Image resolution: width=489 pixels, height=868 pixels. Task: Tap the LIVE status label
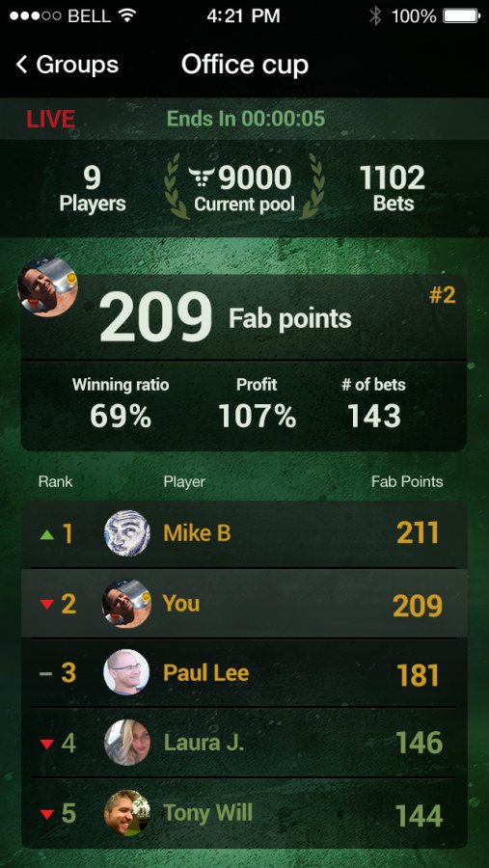click(x=51, y=119)
